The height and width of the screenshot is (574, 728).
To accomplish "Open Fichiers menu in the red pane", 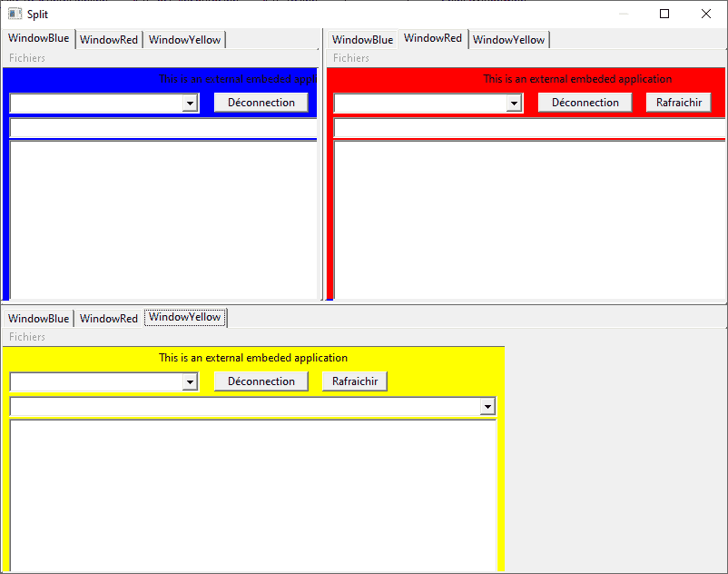I will pyautogui.click(x=351, y=58).
